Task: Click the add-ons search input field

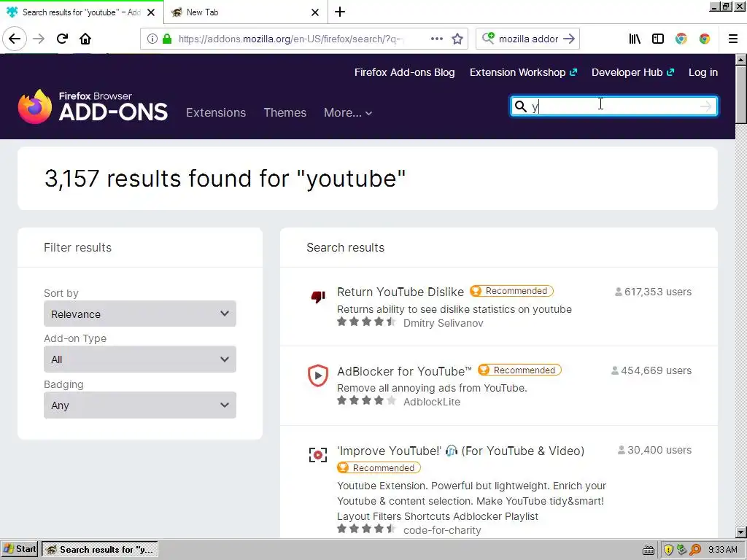Action: click(x=614, y=106)
